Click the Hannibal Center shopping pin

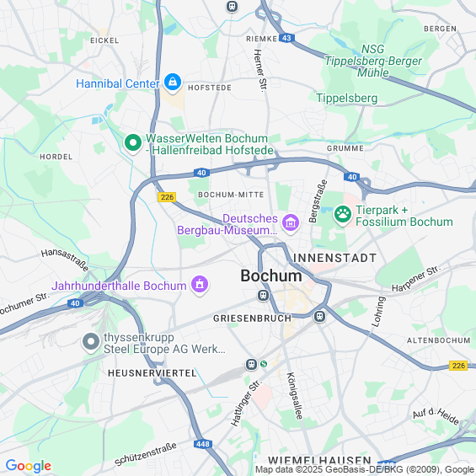click(x=173, y=83)
